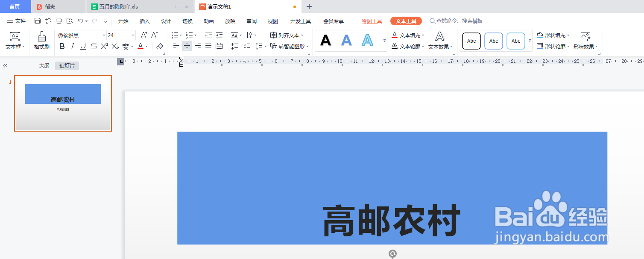Apply strikethrough to the selected text
The image size is (644, 259).
tap(94, 46)
